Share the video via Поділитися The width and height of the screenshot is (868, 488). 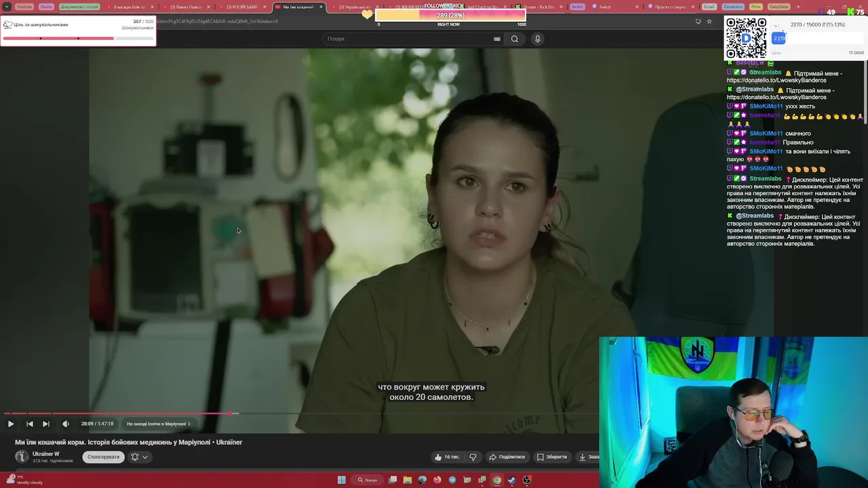(507, 457)
